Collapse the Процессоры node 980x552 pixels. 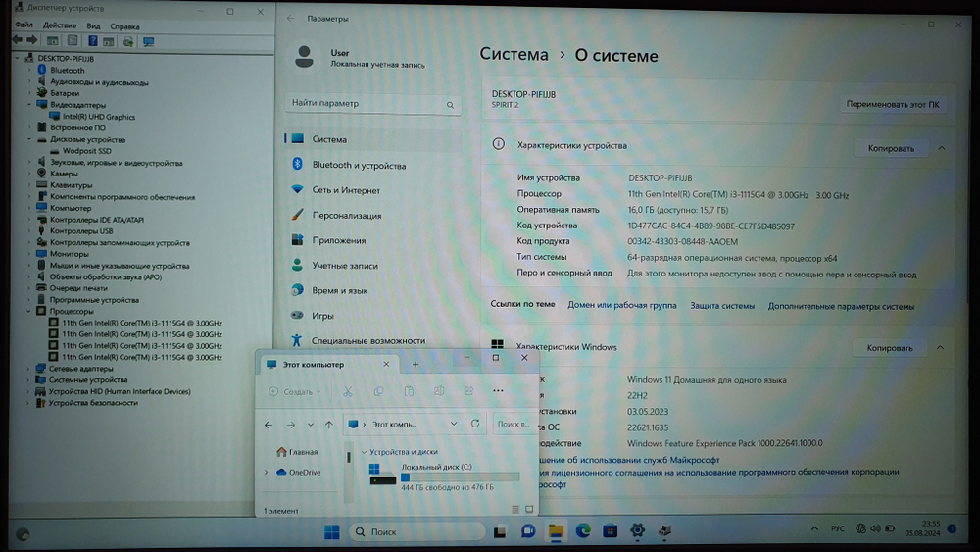point(28,311)
